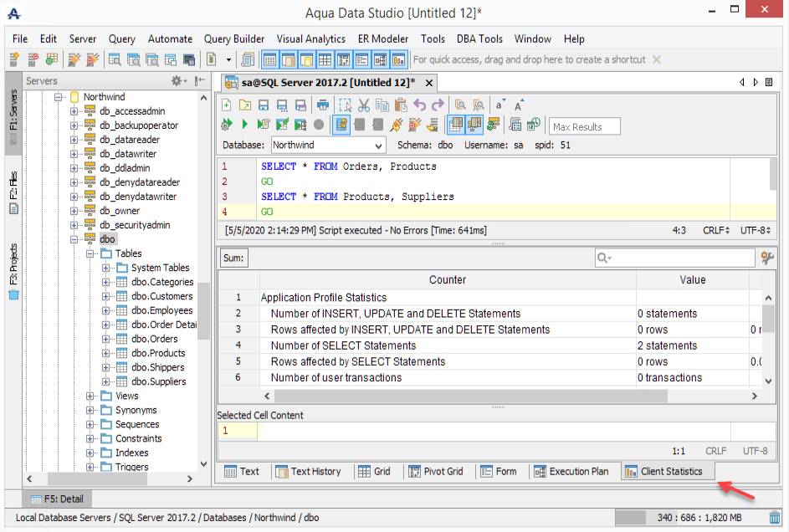
Task: Toggle the highlighted auto-commit toolbar button
Action: [341, 125]
